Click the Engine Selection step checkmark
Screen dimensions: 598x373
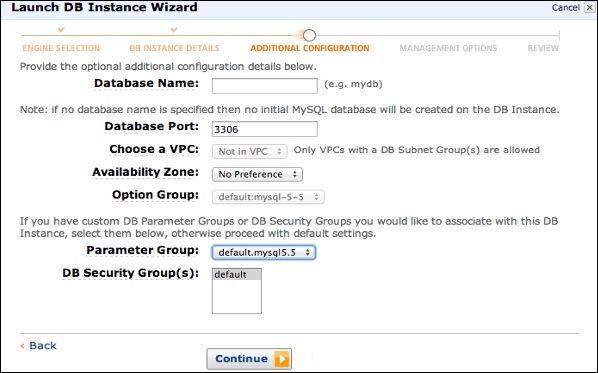tap(61, 29)
